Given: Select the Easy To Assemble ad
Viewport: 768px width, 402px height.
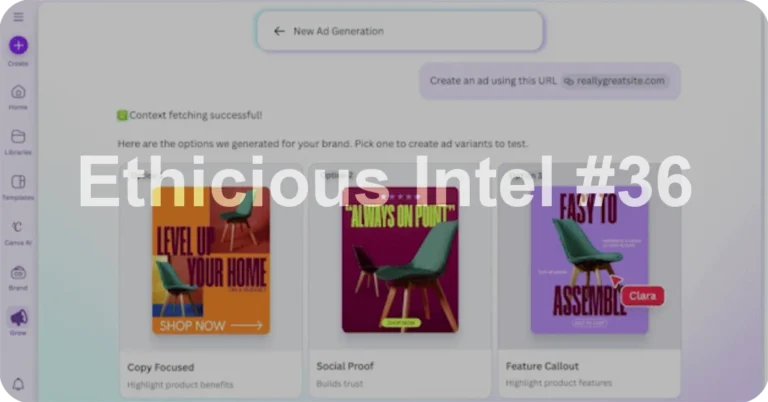Looking at the screenshot, I should [x=589, y=260].
